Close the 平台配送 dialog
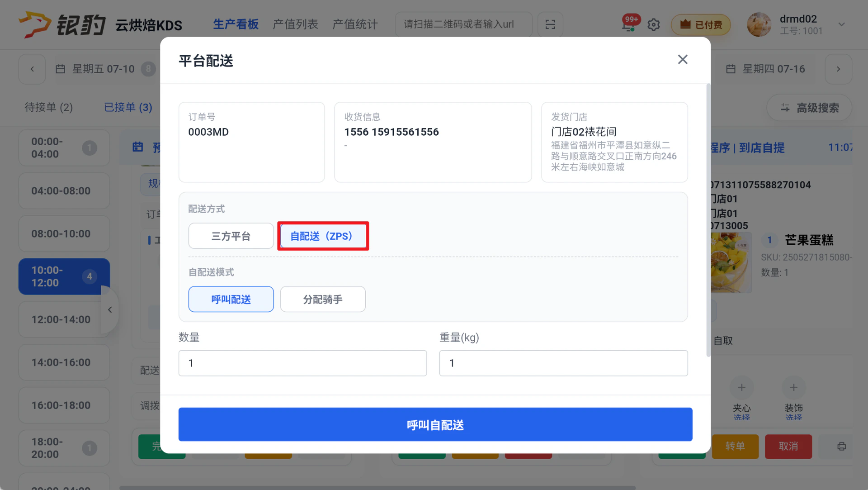 coord(683,60)
